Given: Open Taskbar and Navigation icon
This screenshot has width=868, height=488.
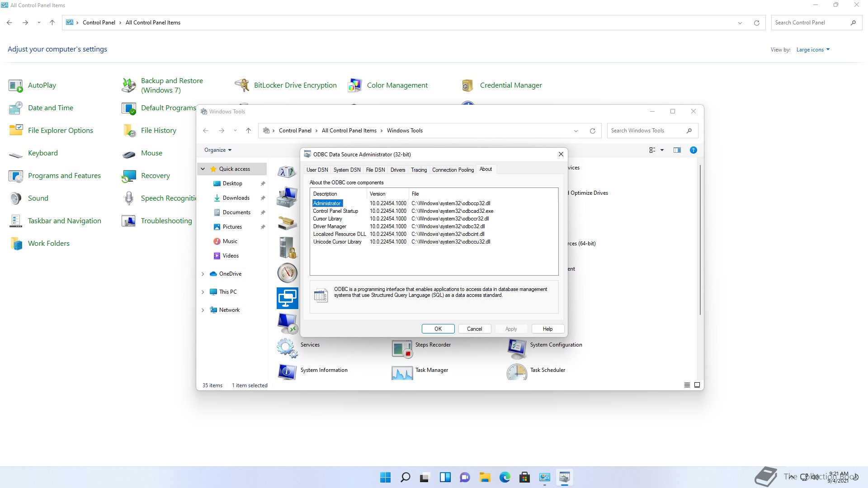Looking at the screenshot, I should click(x=16, y=221).
